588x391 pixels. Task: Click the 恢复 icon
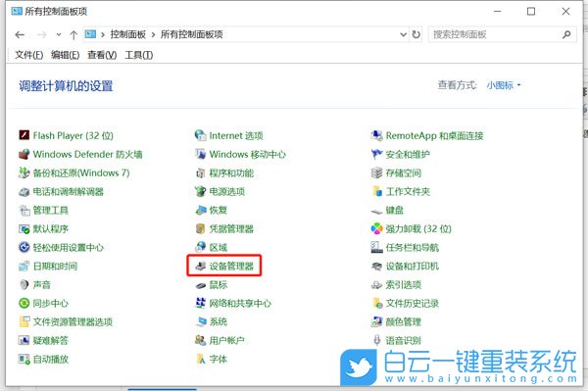pos(201,210)
